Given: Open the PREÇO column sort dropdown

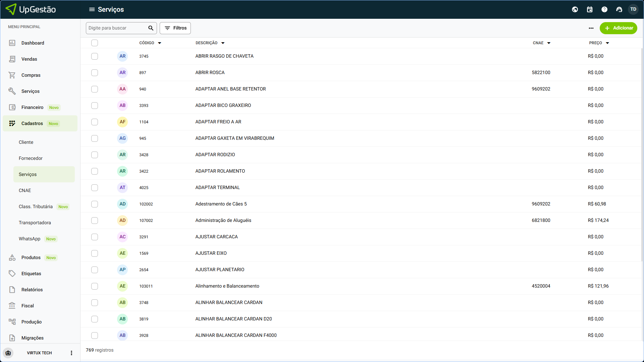Looking at the screenshot, I should click(607, 43).
